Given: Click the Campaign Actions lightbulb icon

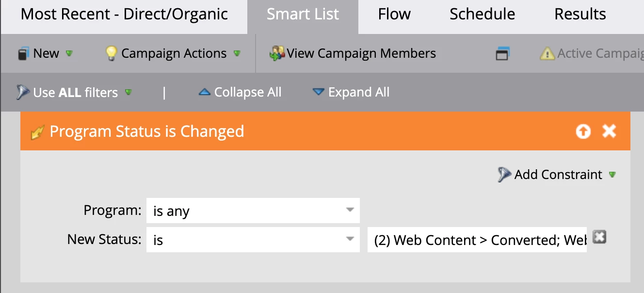Looking at the screenshot, I should click(x=111, y=53).
